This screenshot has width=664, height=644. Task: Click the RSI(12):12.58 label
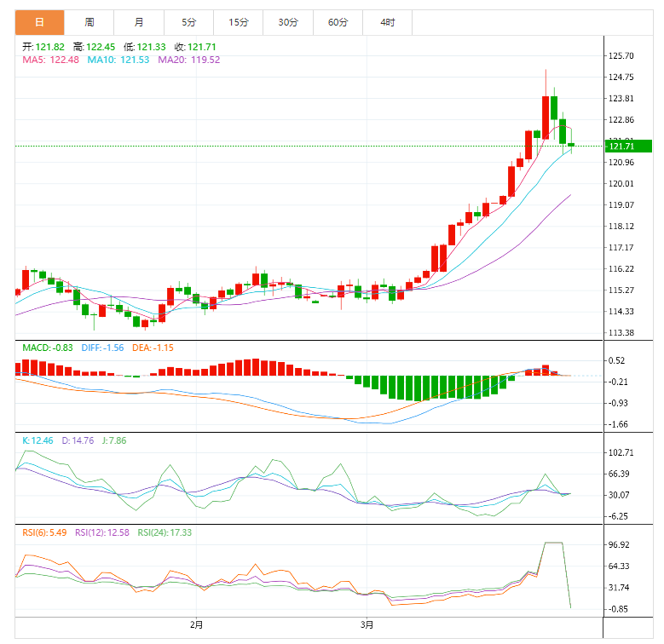102,532
